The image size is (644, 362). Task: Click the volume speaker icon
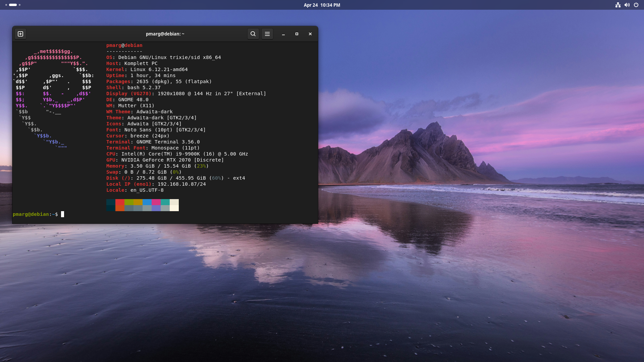[627, 5]
